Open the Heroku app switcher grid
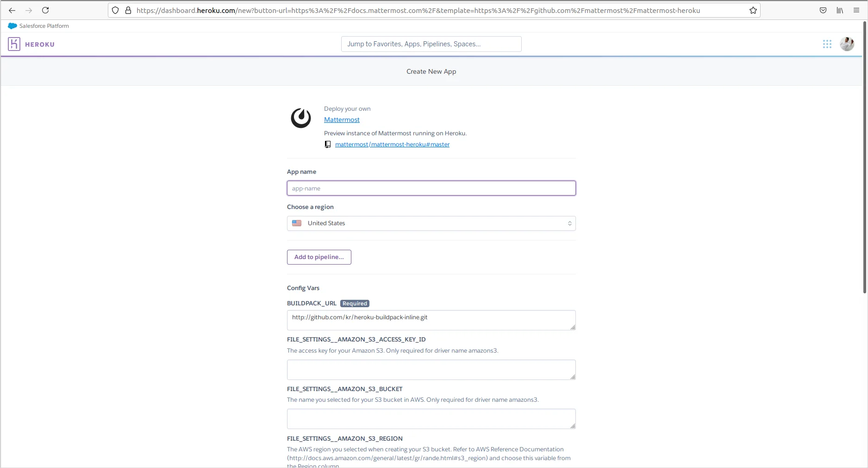Image resolution: width=868 pixels, height=468 pixels. [x=827, y=44]
